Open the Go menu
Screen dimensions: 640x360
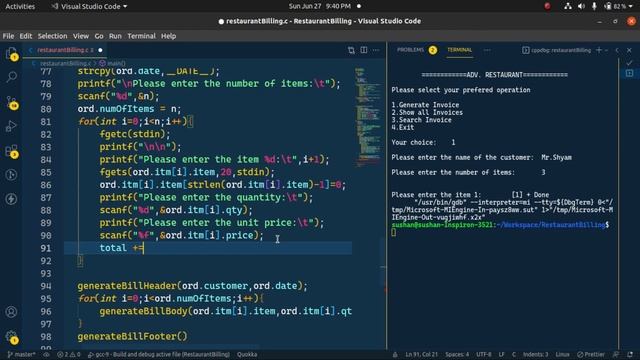(x=99, y=36)
